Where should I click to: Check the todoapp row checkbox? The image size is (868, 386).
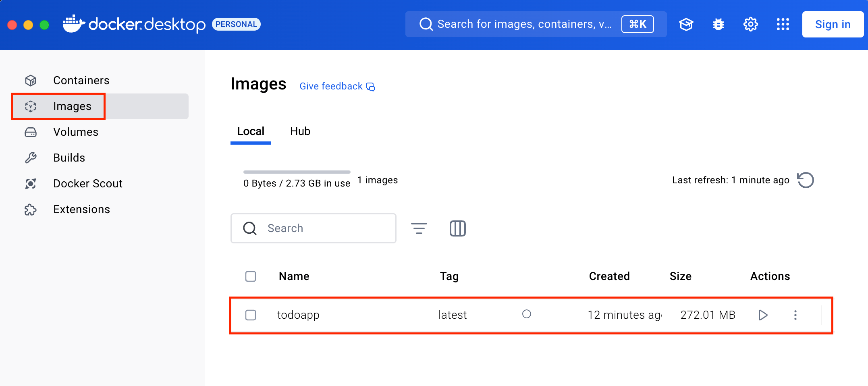point(251,315)
